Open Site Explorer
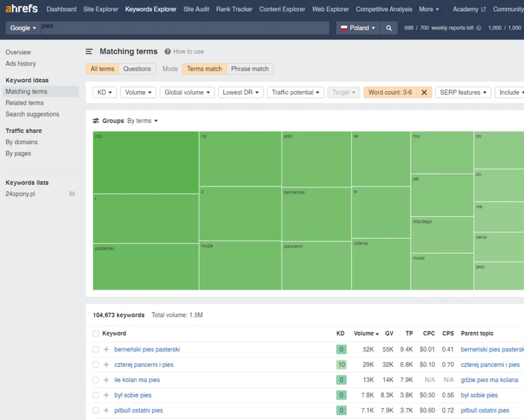The height and width of the screenshot is (420, 524). coord(101,9)
